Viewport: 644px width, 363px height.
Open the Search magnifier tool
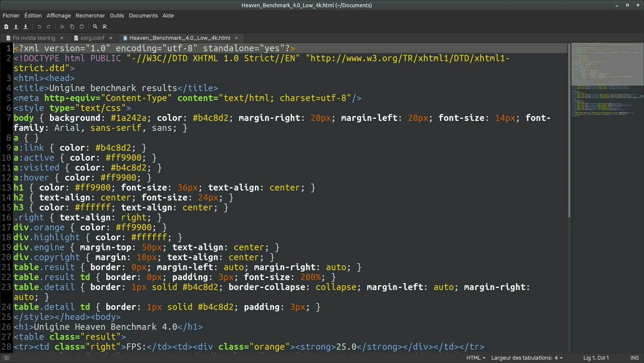coord(95,27)
